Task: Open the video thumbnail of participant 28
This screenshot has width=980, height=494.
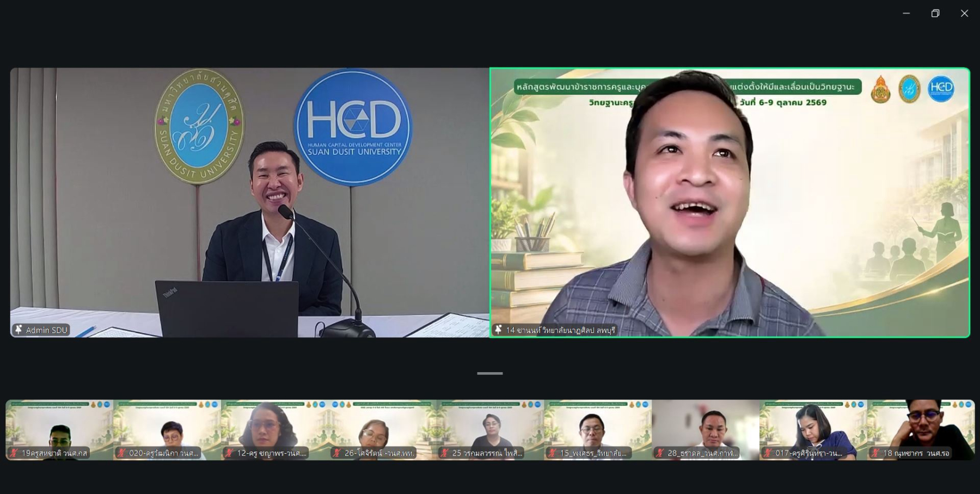Action: click(x=706, y=430)
